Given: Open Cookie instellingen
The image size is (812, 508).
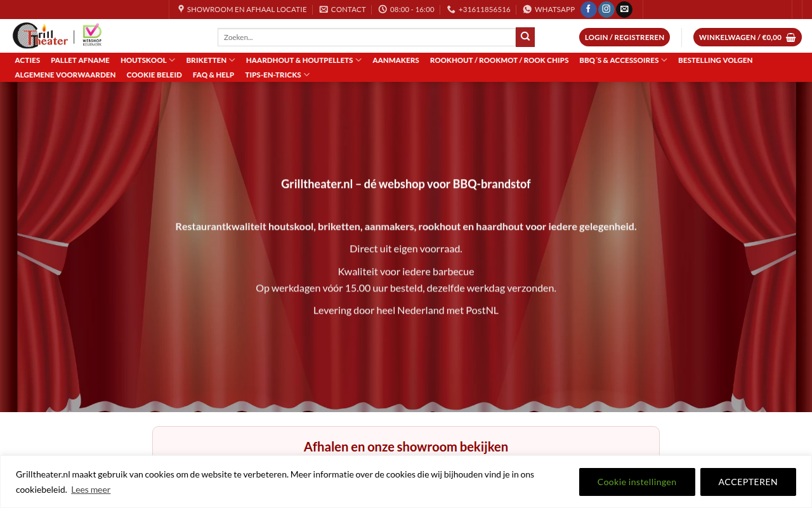Looking at the screenshot, I should point(637,482).
